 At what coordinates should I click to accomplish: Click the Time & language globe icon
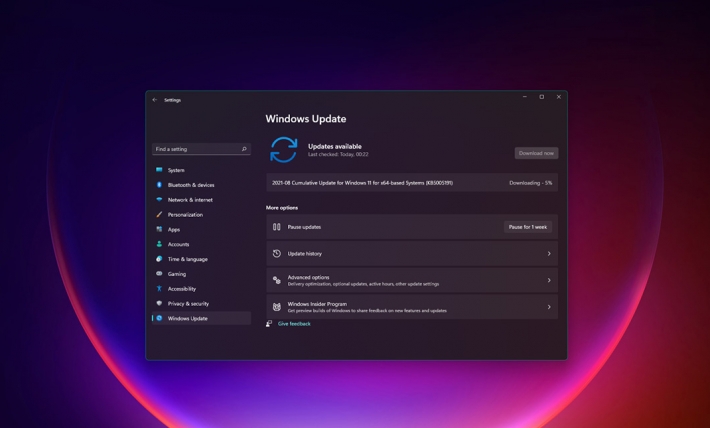[159, 259]
